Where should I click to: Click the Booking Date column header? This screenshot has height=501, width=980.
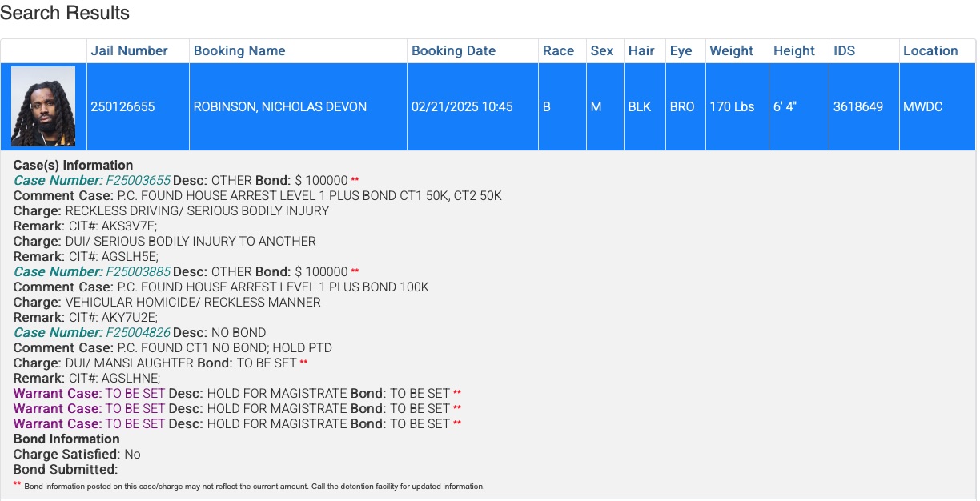pyautogui.click(x=453, y=50)
